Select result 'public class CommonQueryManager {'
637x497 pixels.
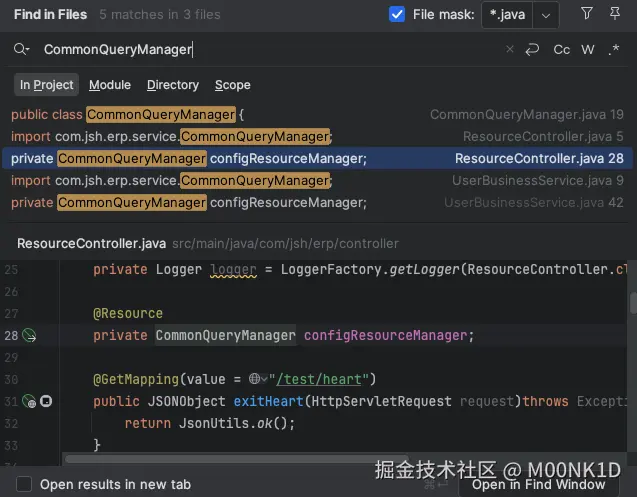coord(318,115)
